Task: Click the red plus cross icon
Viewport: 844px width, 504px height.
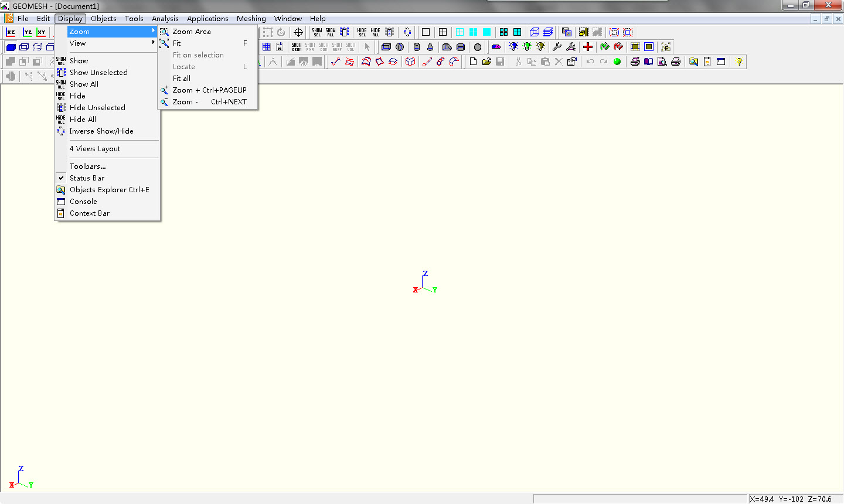Action: pyautogui.click(x=588, y=47)
